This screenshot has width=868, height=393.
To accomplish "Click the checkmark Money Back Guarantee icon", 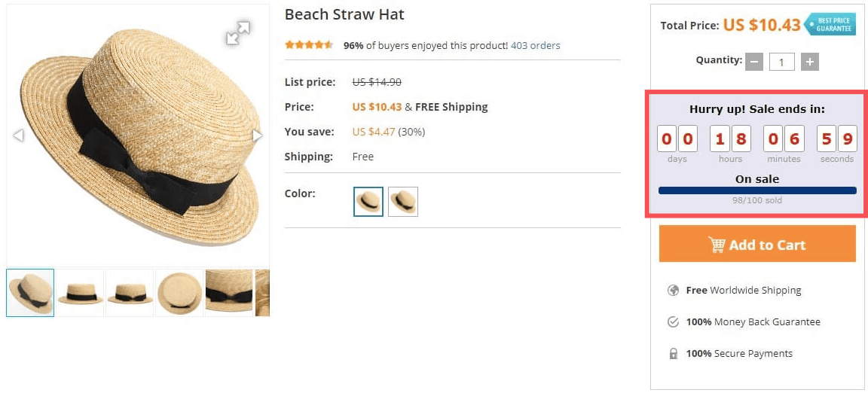I will [x=673, y=322].
